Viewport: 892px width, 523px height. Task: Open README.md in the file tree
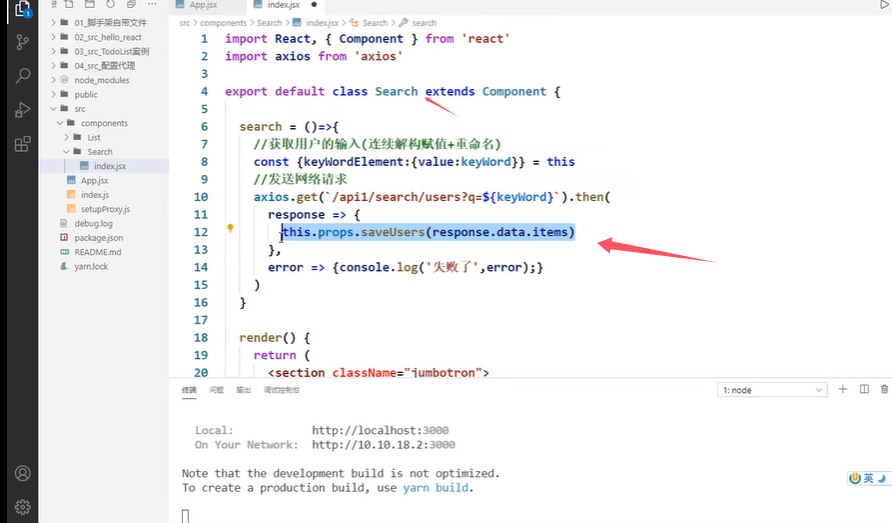coord(105,252)
